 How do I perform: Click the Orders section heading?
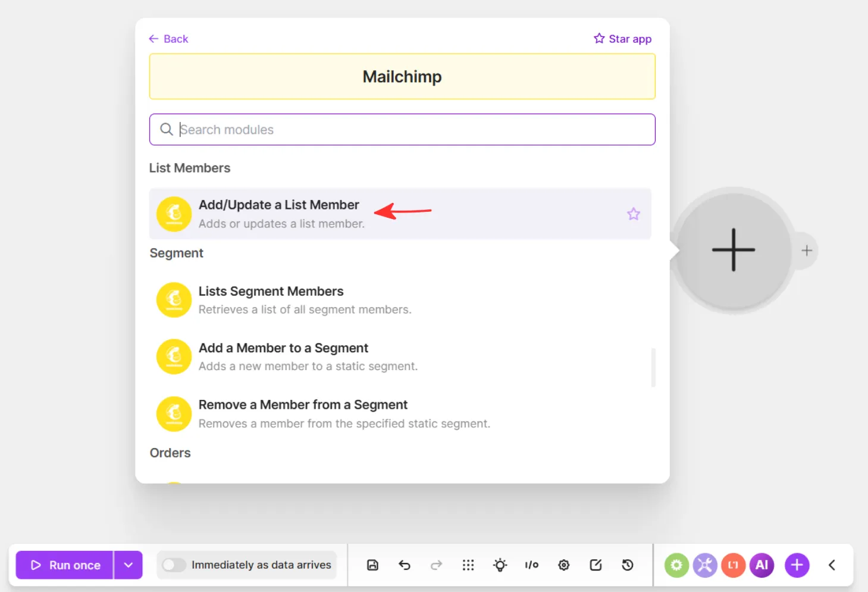click(x=170, y=453)
